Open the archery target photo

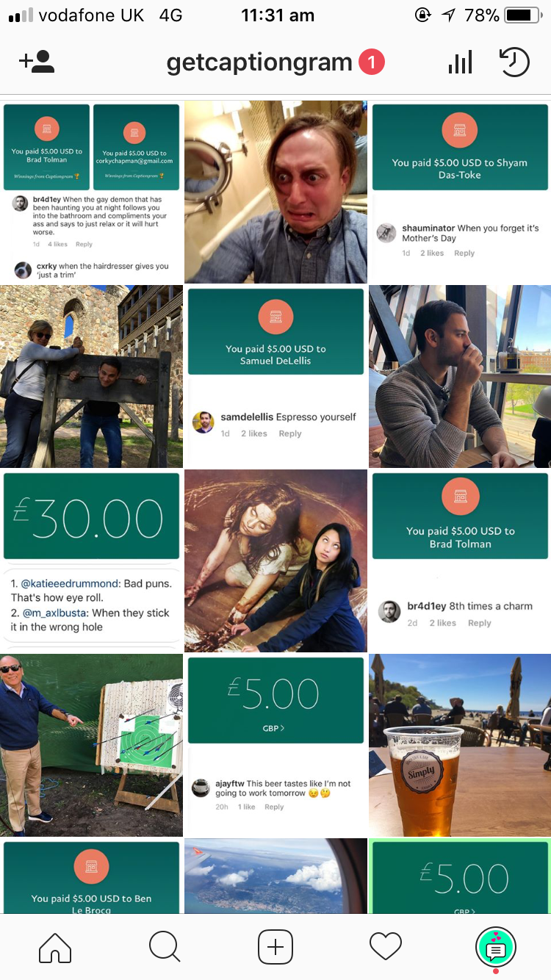click(x=91, y=746)
